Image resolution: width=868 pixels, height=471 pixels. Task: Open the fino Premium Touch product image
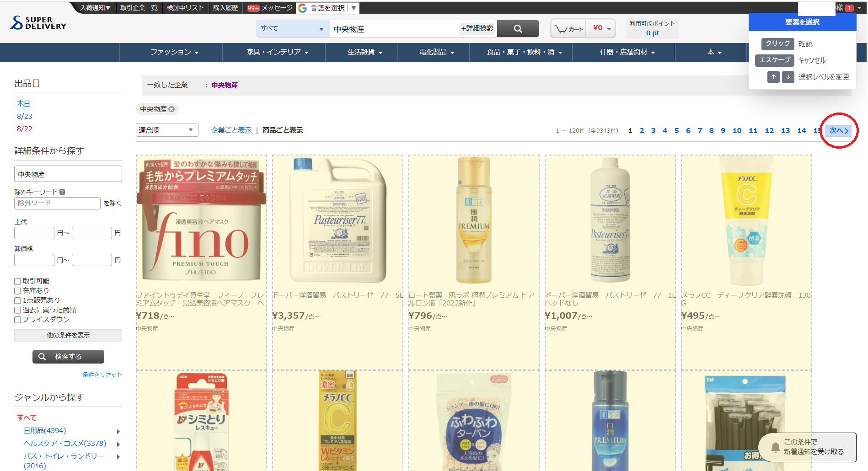(201, 221)
